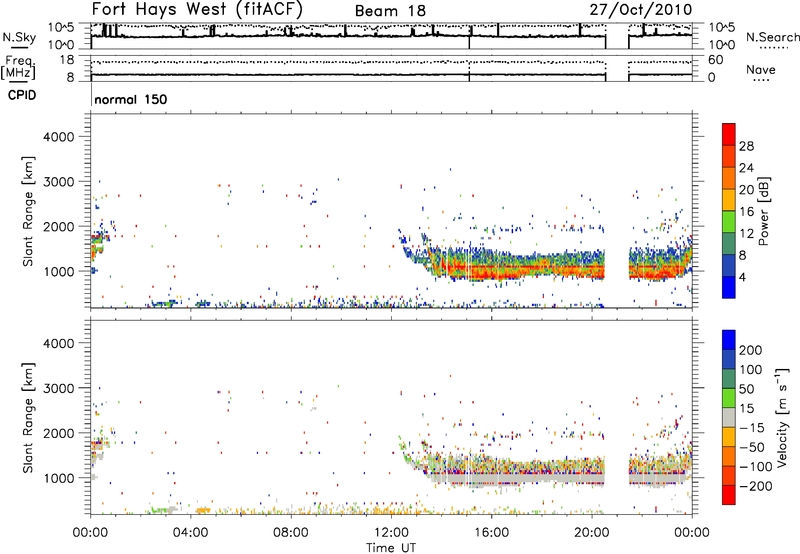Image resolution: width=800 pixels, height=554 pixels.
Task: Select light green 12–16 dB power swatch
Action: 729,222
